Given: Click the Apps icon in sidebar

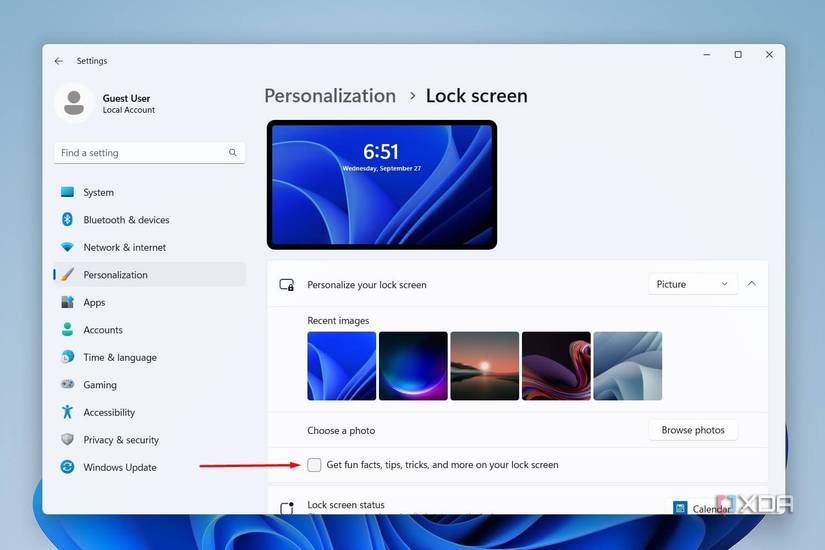Looking at the screenshot, I should [67, 302].
